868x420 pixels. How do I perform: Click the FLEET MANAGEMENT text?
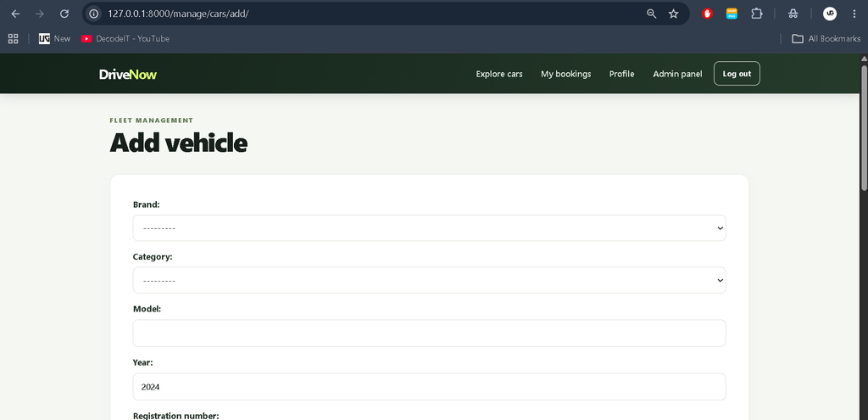pos(151,120)
